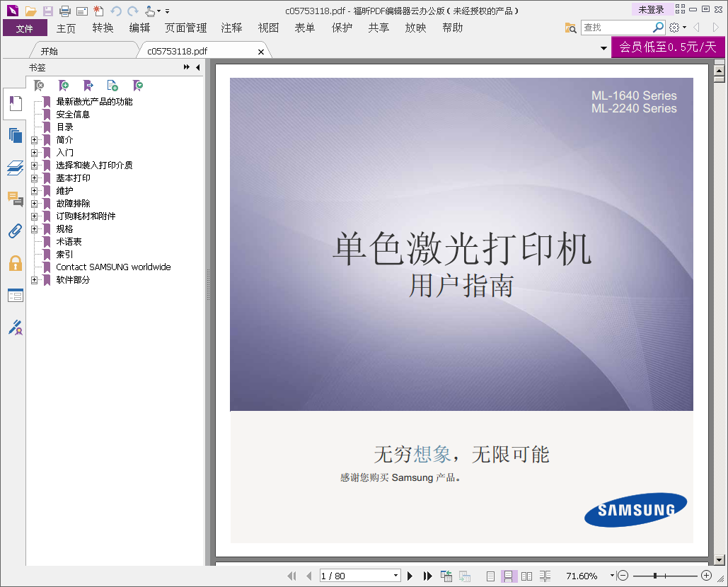Switch to touch mode with hand icon
The height and width of the screenshot is (587, 728).
coord(150,11)
